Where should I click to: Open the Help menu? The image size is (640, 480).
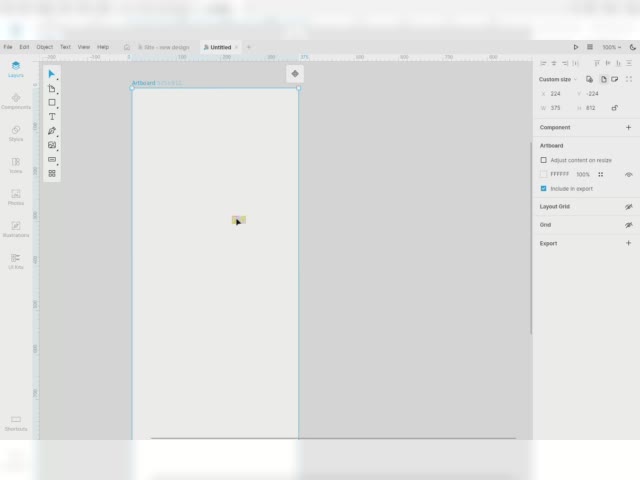[103, 47]
